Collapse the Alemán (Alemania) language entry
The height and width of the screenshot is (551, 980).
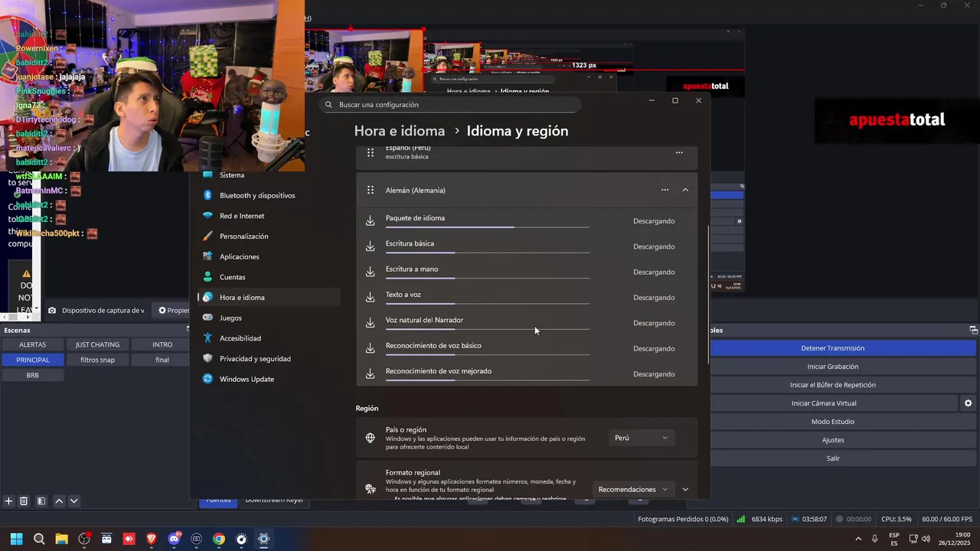point(685,190)
